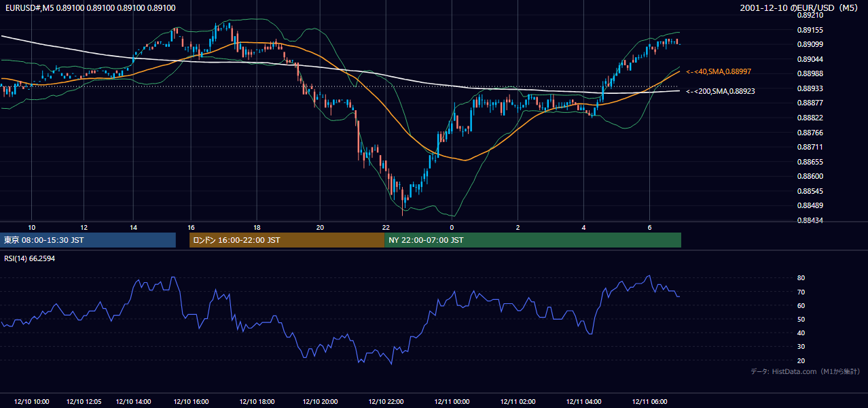The height and width of the screenshot is (408, 868).
Task: Select the 東京 08:00-15:30 JST session bar
Action: (x=88, y=240)
